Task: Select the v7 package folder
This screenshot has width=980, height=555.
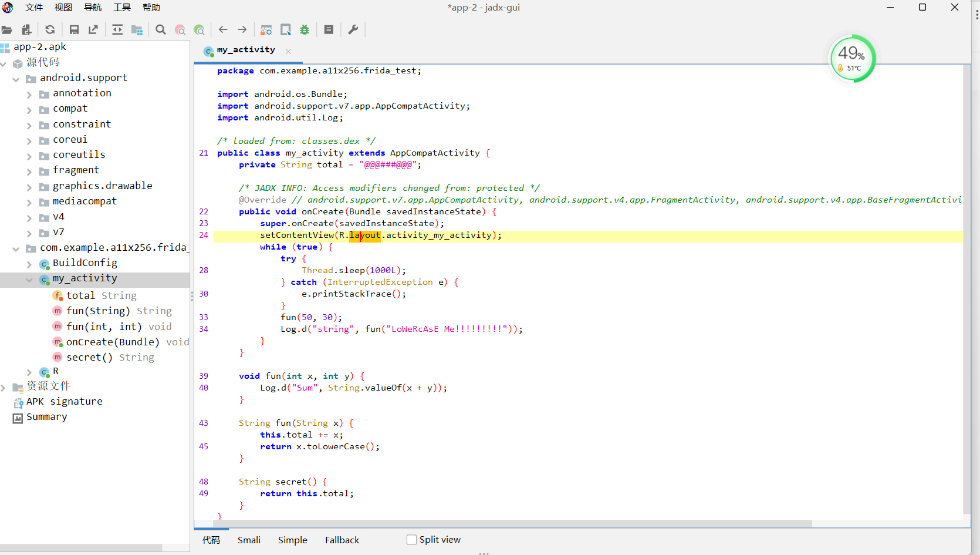Action: [x=59, y=233]
